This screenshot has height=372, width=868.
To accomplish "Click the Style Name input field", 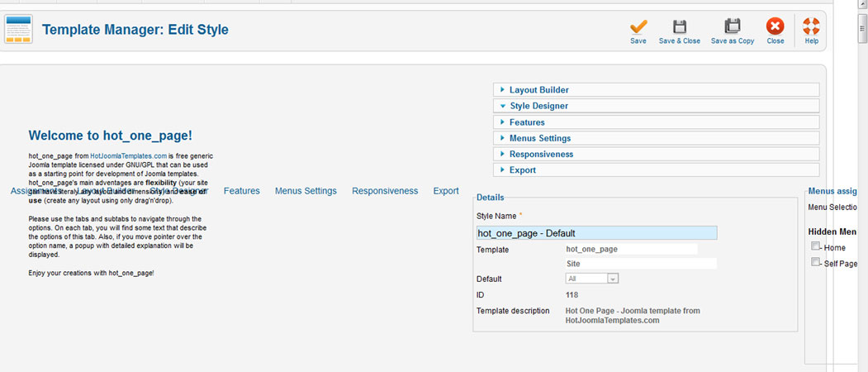I will tap(597, 233).
